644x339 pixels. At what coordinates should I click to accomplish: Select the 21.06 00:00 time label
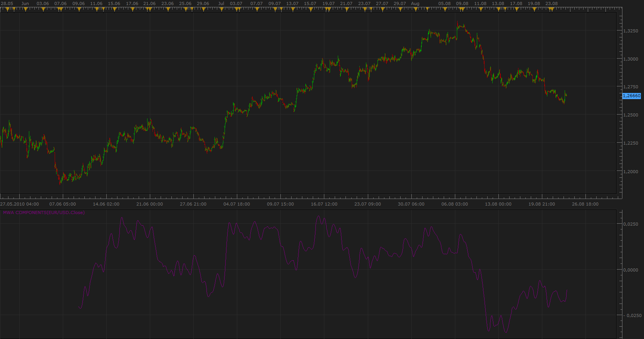tap(150, 204)
